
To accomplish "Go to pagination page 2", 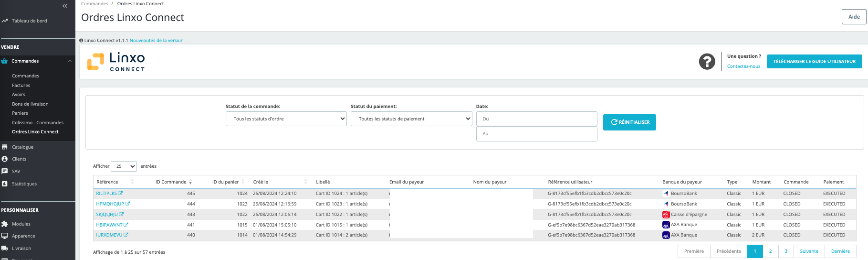I will pos(770,251).
